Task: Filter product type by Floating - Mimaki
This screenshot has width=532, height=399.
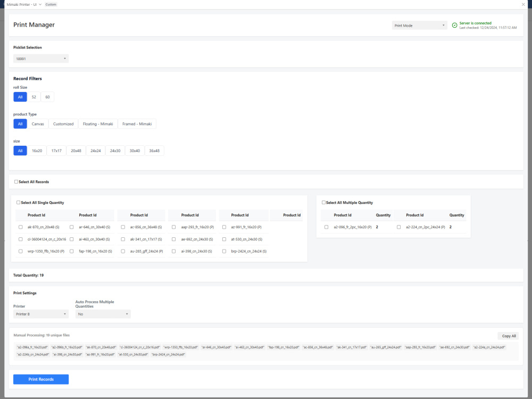Action: tap(98, 124)
